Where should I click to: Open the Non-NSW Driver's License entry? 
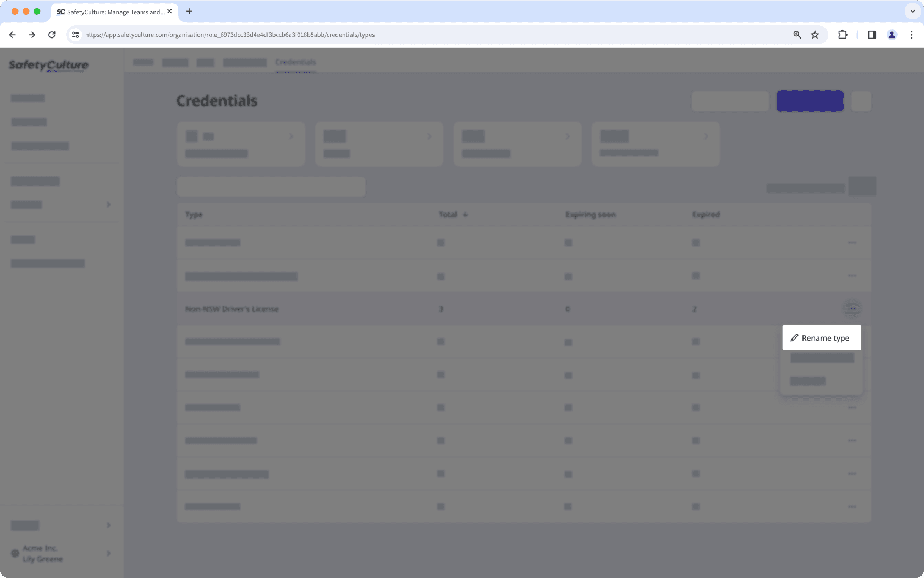coord(232,309)
